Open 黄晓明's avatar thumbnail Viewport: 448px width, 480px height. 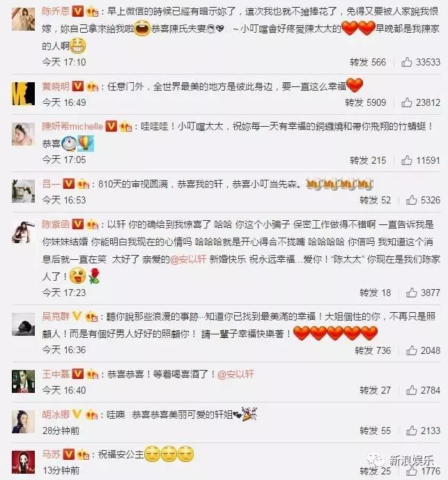(x=23, y=93)
